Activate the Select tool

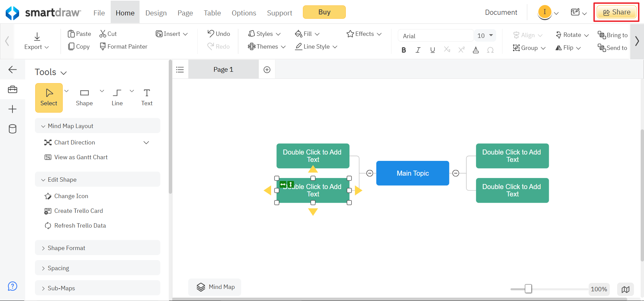click(x=49, y=98)
